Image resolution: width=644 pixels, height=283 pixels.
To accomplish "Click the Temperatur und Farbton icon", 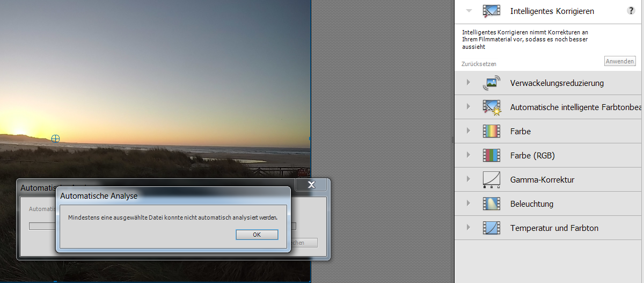I will coord(492,228).
